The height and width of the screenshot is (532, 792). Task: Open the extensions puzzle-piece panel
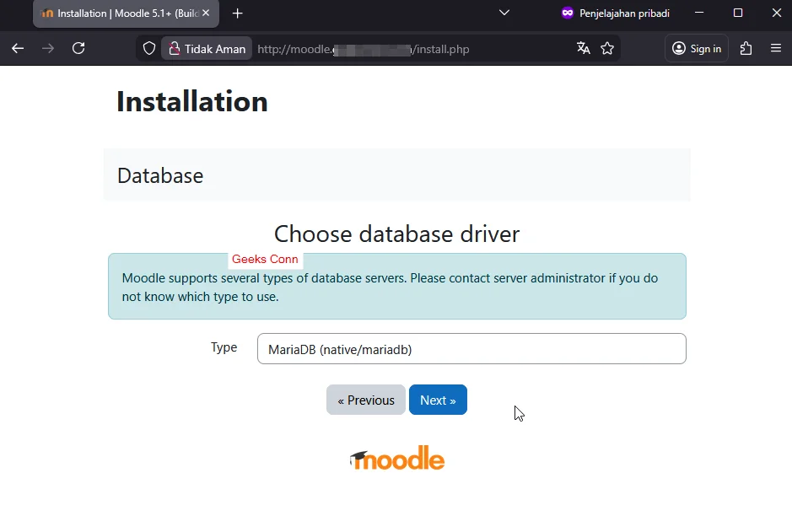click(746, 48)
